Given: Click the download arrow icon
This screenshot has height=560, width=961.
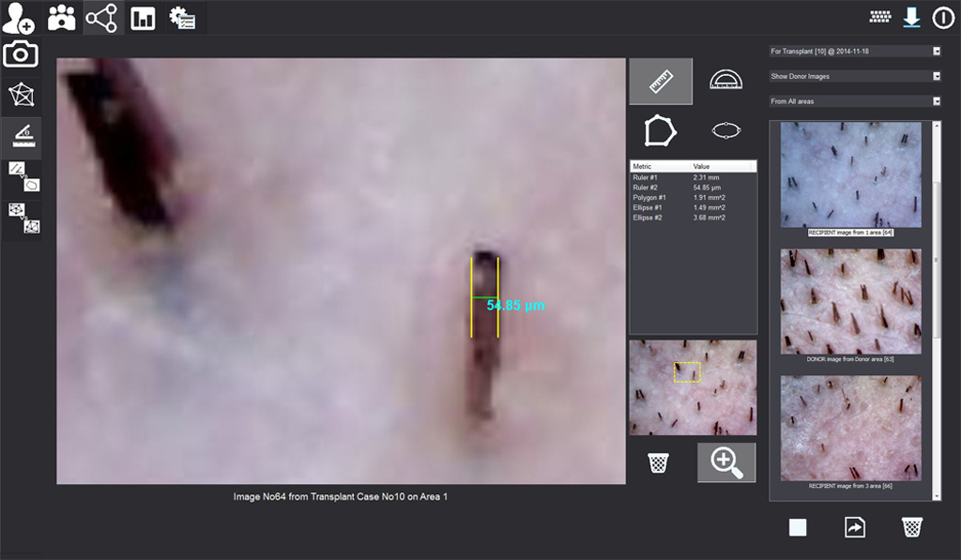Looking at the screenshot, I should click(x=910, y=17).
